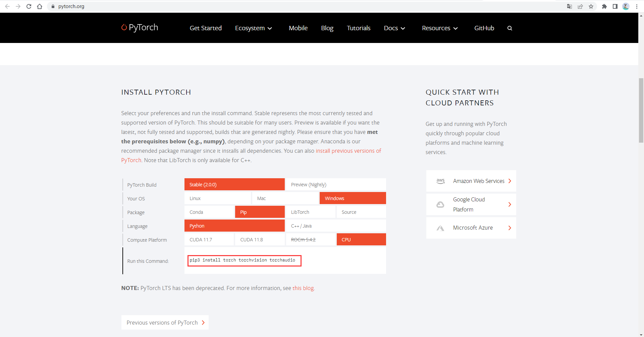The image size is (644, 337).
Task: Click the 'Compute Platform' row label
Action: click(x=147, y=240)
